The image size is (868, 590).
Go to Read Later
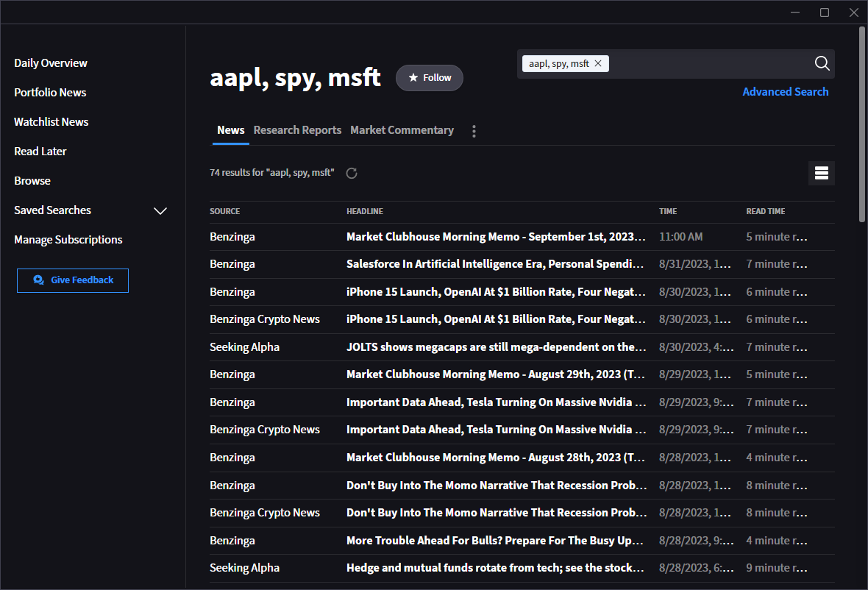pos(40,151)
